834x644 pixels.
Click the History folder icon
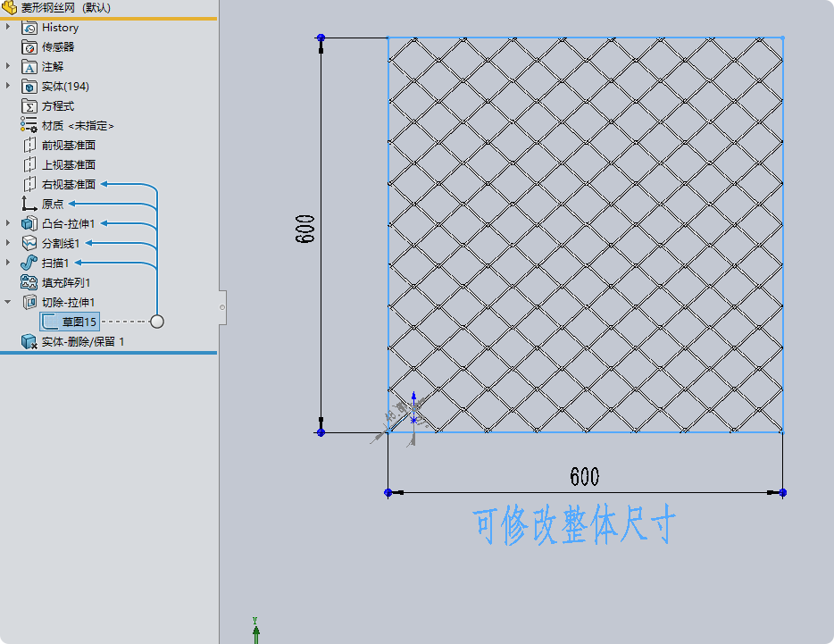click(29, 28)
